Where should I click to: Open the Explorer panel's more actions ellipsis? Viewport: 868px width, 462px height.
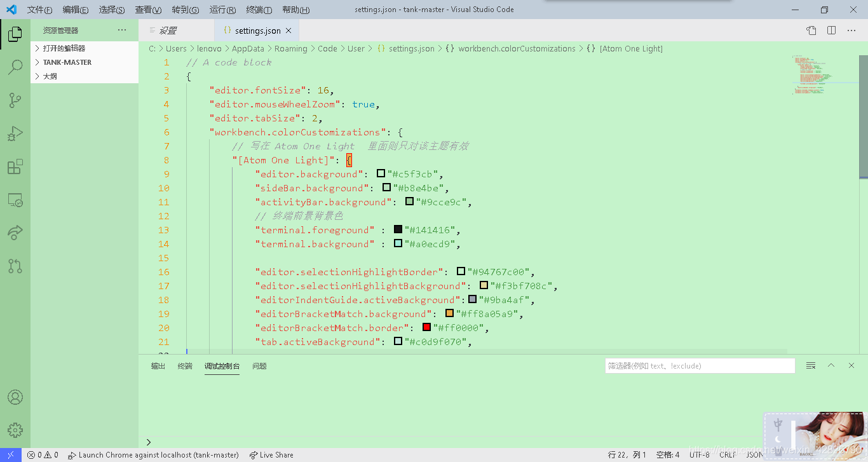pos(122,31)
